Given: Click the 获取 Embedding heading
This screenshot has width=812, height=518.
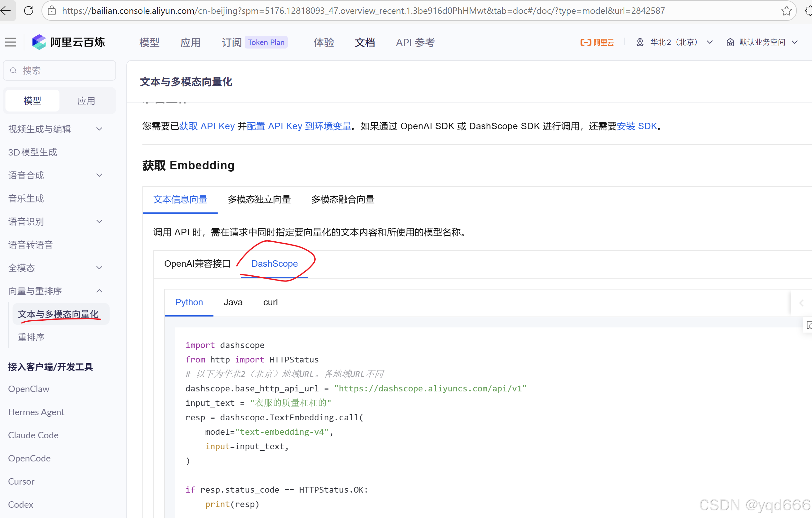Looking at the screenshot, I should pyautogui.click(x=188, y=165).
